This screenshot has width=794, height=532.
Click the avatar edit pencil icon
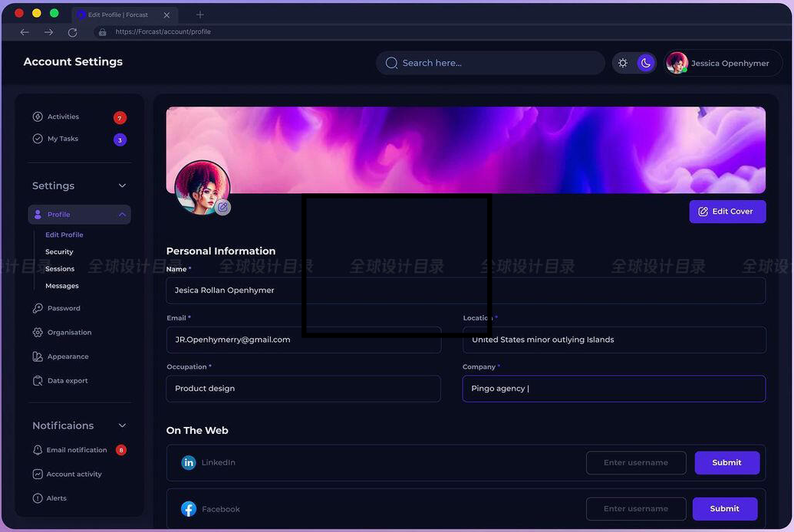[222, 207]
